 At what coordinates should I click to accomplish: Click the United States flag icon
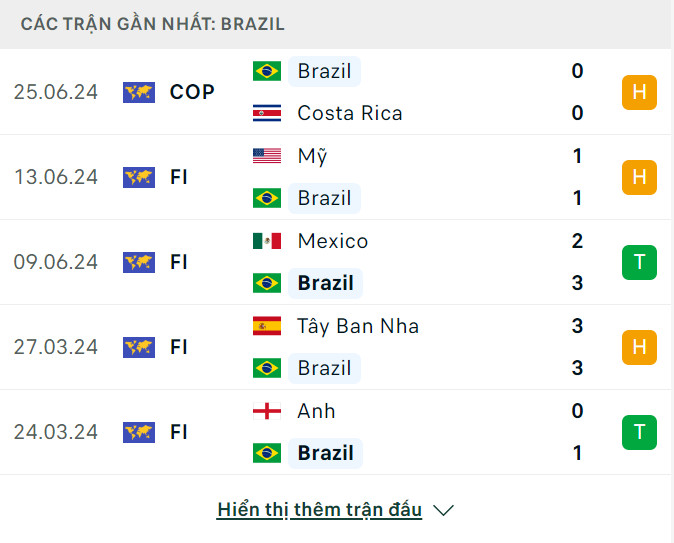tap(267, 156)
